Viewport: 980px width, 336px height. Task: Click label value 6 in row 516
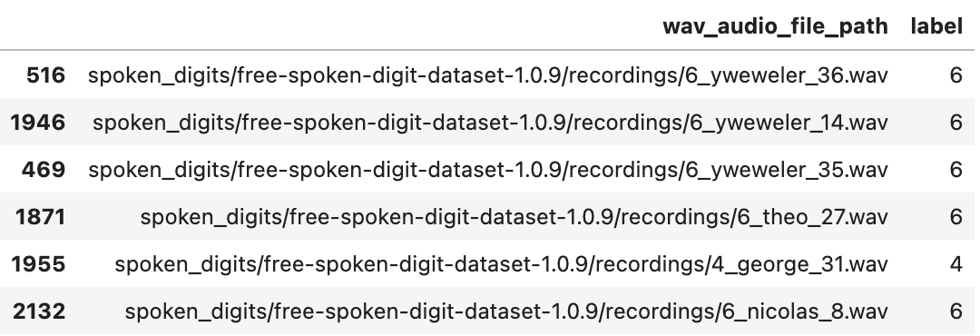(955, 75)
